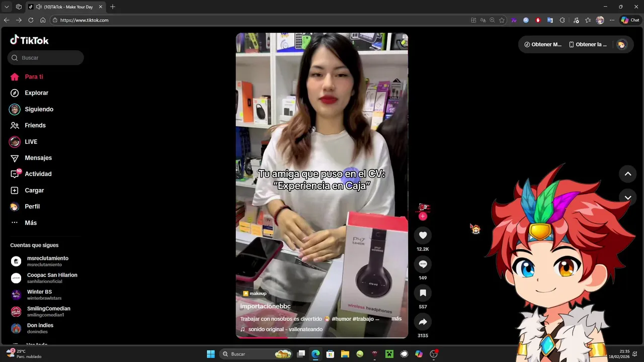The height and width of the screenshot is (362, 644).
Task: Click the address bar URL
Action: pyautogui.click(x=84, y=20)
